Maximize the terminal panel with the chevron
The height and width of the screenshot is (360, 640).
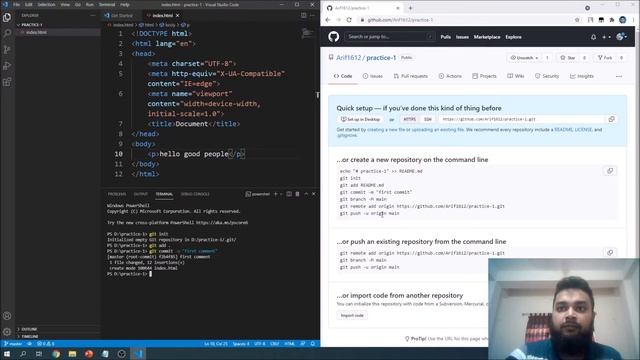click(x=306, y=194)
